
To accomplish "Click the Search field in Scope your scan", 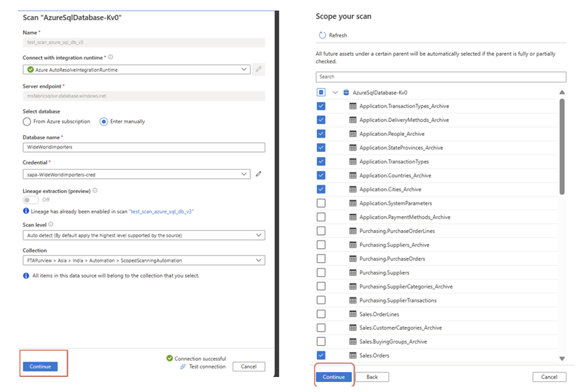I will (438, 76).
